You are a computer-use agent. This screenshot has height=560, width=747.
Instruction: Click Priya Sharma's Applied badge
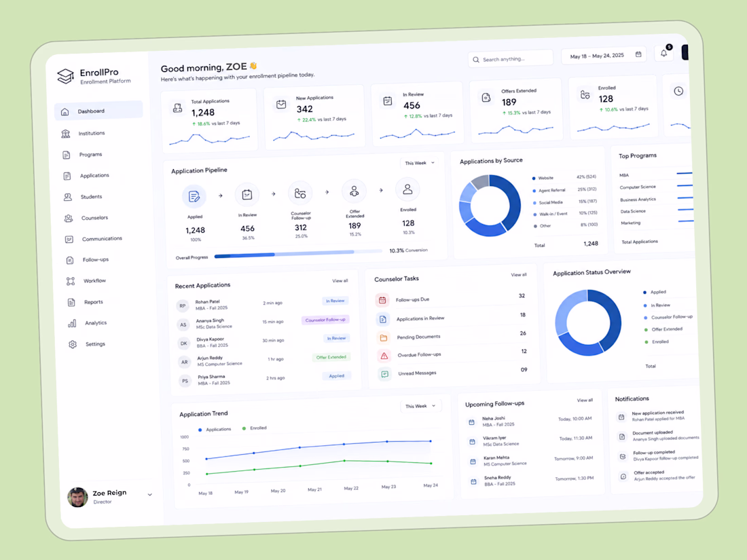tap(336, 376)
